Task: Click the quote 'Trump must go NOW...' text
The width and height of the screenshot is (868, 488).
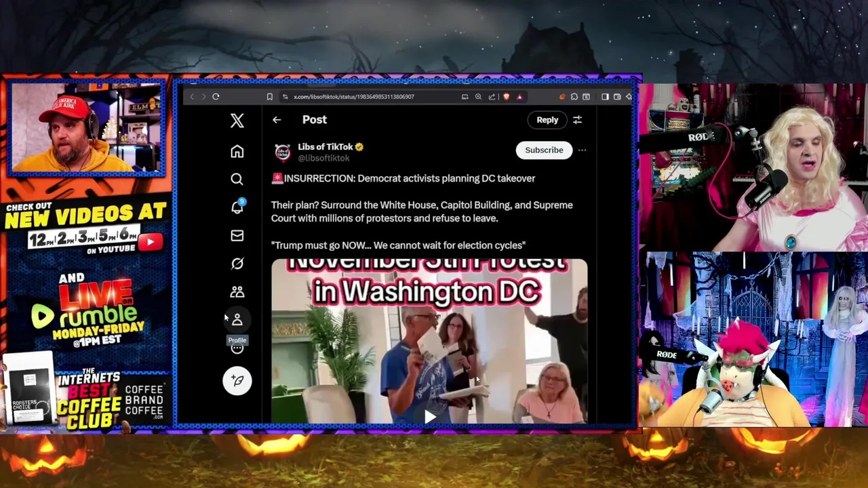Action: (x=398, y=245)
